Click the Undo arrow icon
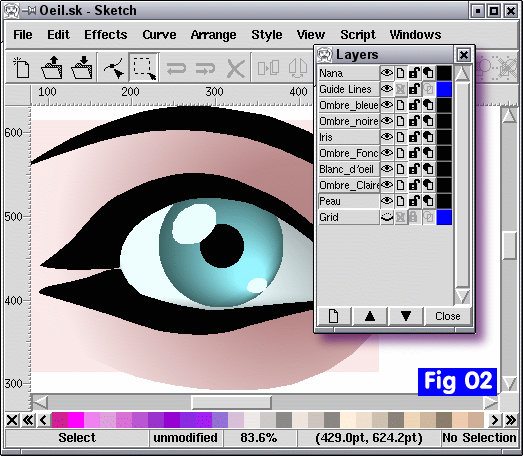This screenshot has height=456, width=523. pyautogui.click(x=176, y=69)
